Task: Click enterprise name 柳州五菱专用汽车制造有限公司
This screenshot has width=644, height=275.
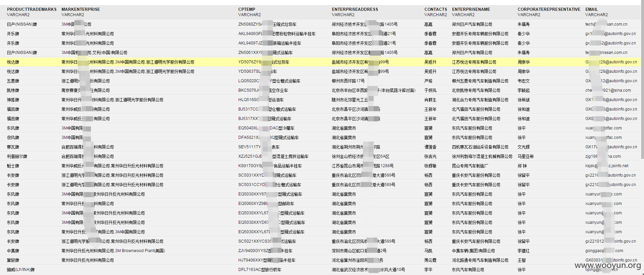Action: point(480,81)
